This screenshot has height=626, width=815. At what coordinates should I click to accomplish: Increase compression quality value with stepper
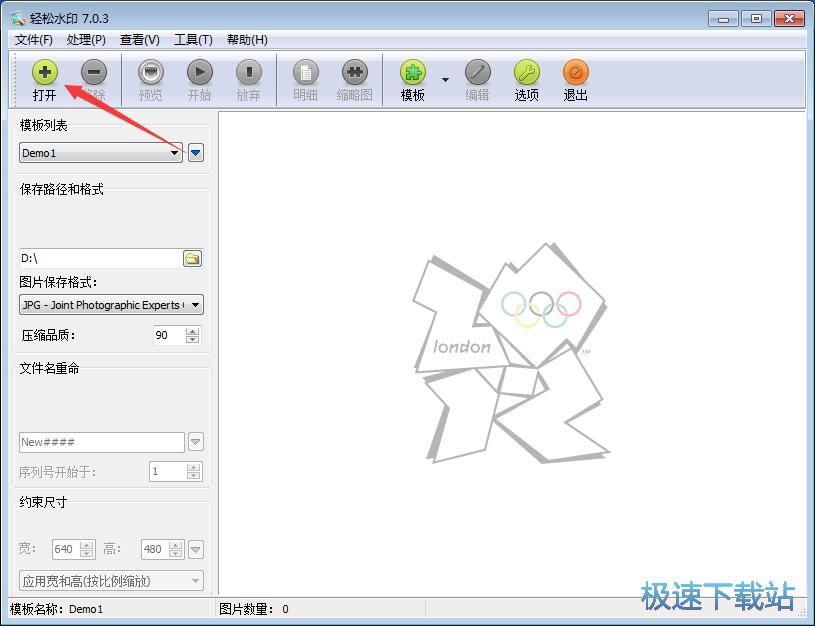point(193,331)
